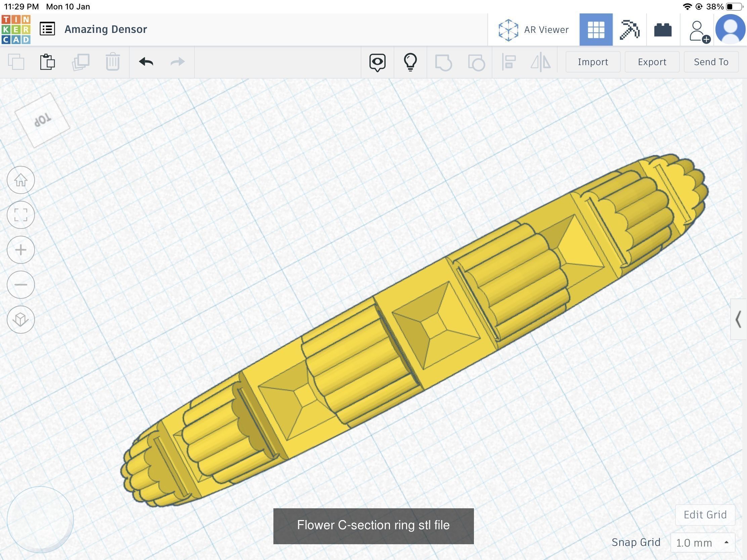This screenshot has width=747, height=560.
Task: Open the Blocks pickaxe editor
Action: (x=629, y=30)
